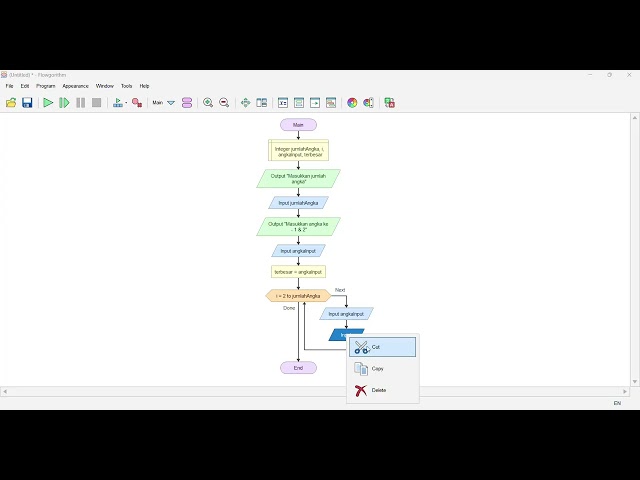Choose Cut from the context menu
Screen dimensions: 640x480
(x=382, y=347)
